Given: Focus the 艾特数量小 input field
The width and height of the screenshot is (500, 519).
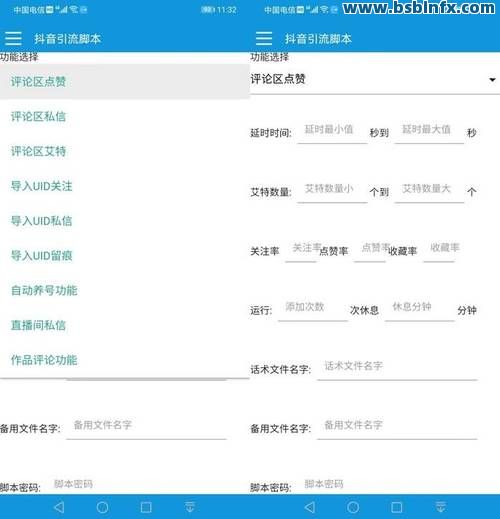Looking at the screenshot, I should pos(332,191).
